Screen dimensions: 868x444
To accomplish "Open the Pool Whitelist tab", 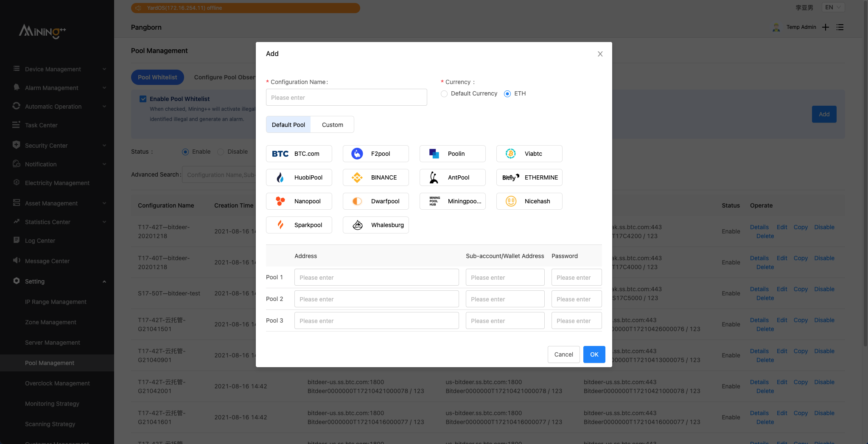I will pyautogui.click(x=157, y=77).
